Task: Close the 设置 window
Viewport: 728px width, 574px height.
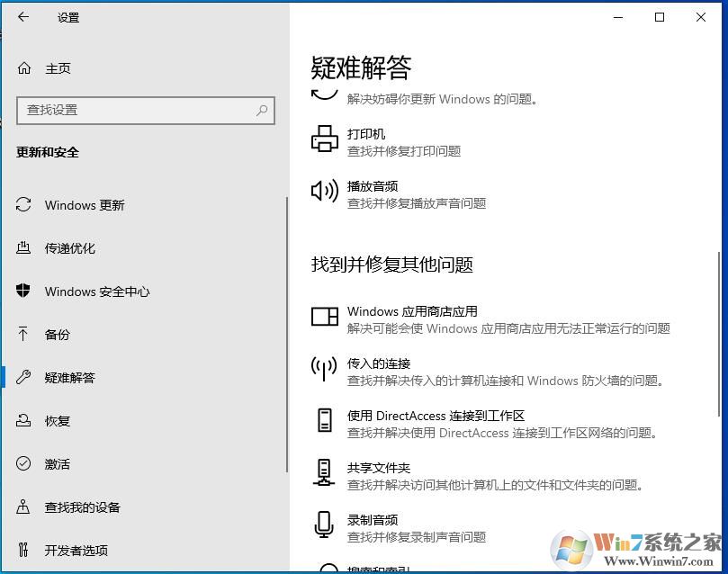Action: [x=701, y=17]
